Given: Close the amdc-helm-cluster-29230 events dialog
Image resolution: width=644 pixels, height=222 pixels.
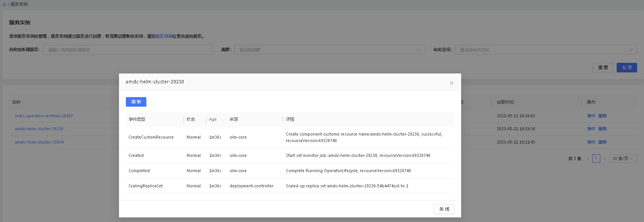Looking at the screenshot, I should click(451, 83).
